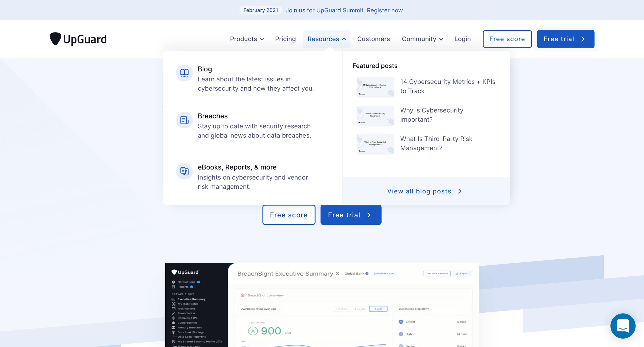Open What Is Third-Party Risk Management post

coord(436,143)
